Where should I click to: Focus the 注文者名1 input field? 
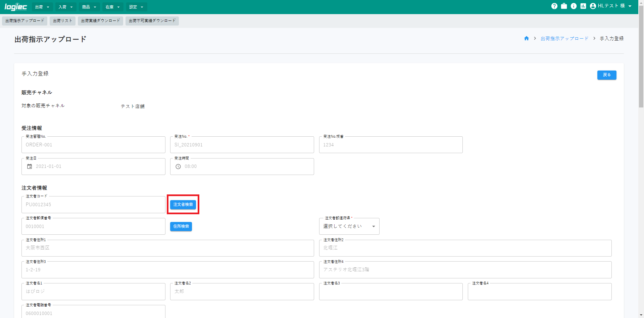pyautogui.click(x=93, y=291)
